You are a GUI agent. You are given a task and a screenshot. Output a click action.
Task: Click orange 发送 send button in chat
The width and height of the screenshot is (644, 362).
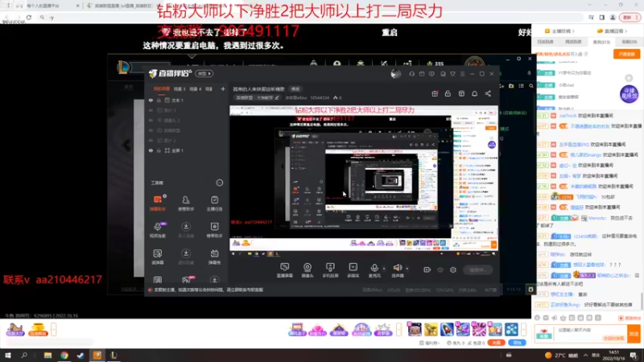pos(634,334)
